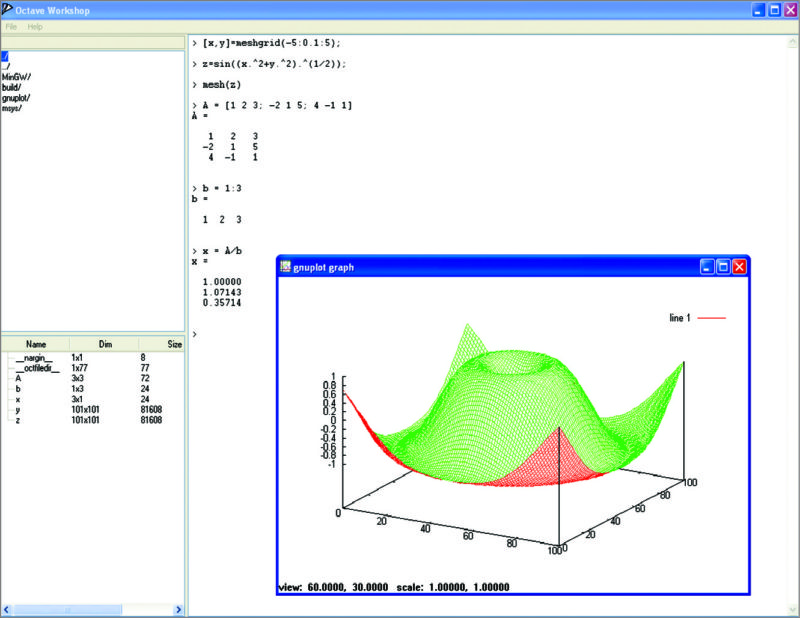Click right arrow of variable panel scrollbar
The height and width of the screenshot is (618, 800).
tap(178, 609)
